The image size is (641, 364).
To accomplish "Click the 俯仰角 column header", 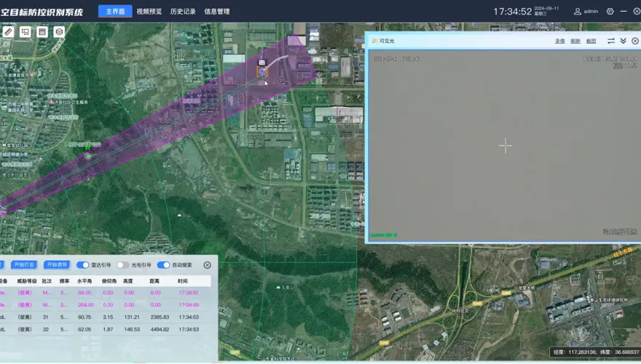I will [109, 281].
